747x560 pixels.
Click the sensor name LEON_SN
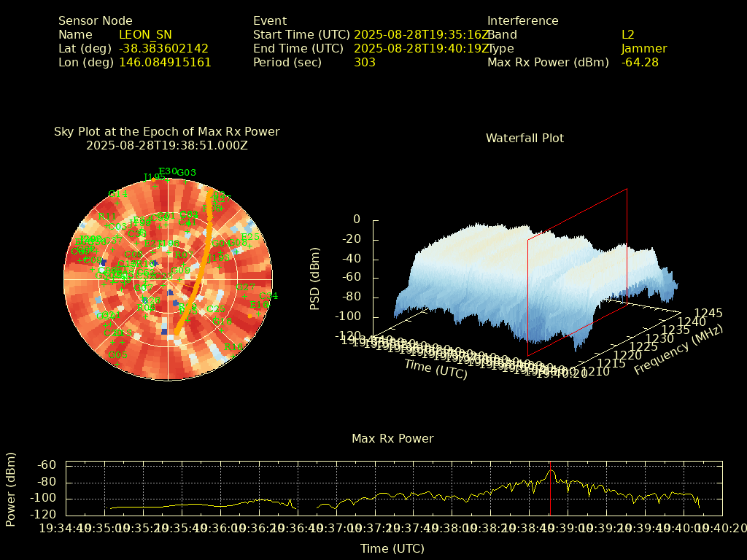click(145, 34)
